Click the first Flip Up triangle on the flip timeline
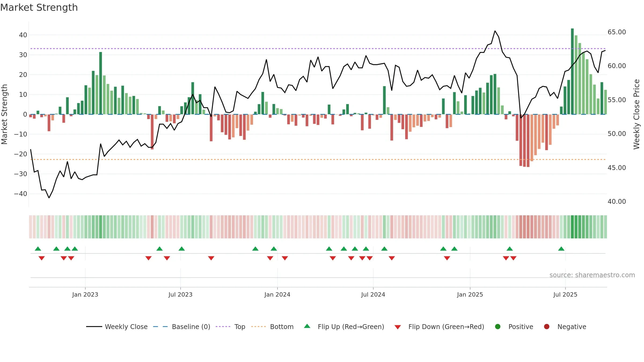 pyautogui.click(x=38, y=249)
